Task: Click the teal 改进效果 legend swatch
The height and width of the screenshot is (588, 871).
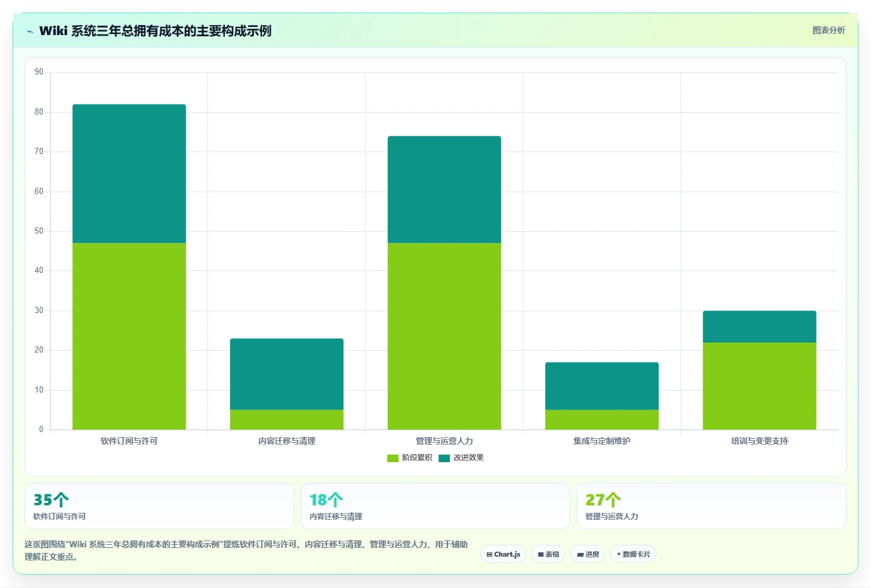Action: (x=444, y=458)
